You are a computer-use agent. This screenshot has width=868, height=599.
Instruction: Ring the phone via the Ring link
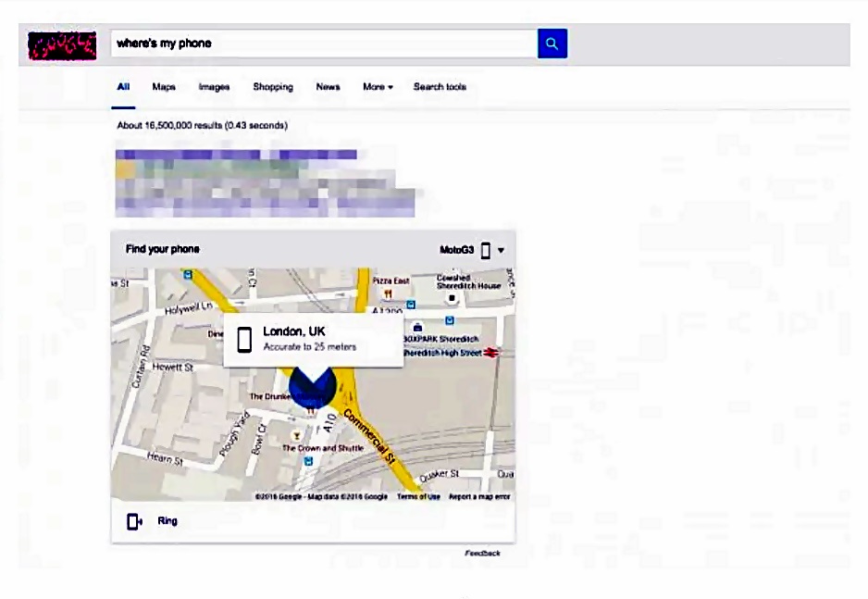[x=167, y=521]
